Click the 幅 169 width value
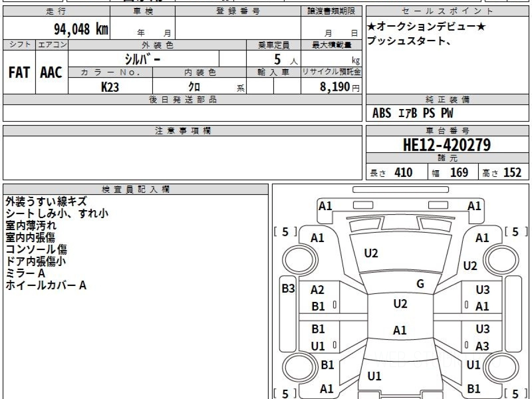532x399 pixels. 450,172
